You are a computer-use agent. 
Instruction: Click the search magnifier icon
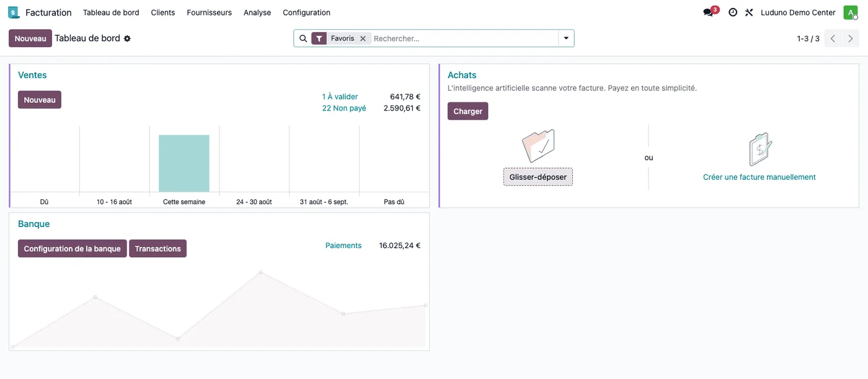point(303,38)
